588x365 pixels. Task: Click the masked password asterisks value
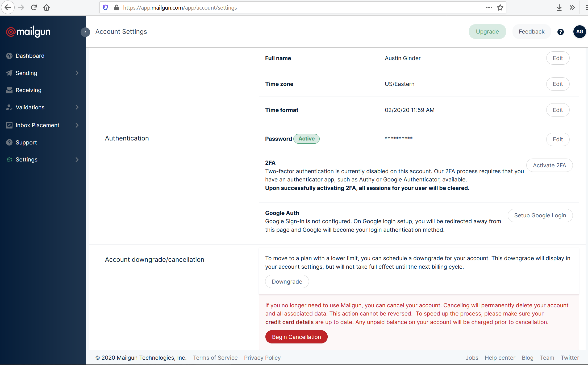pyautogui.click(x=399, y=138)
